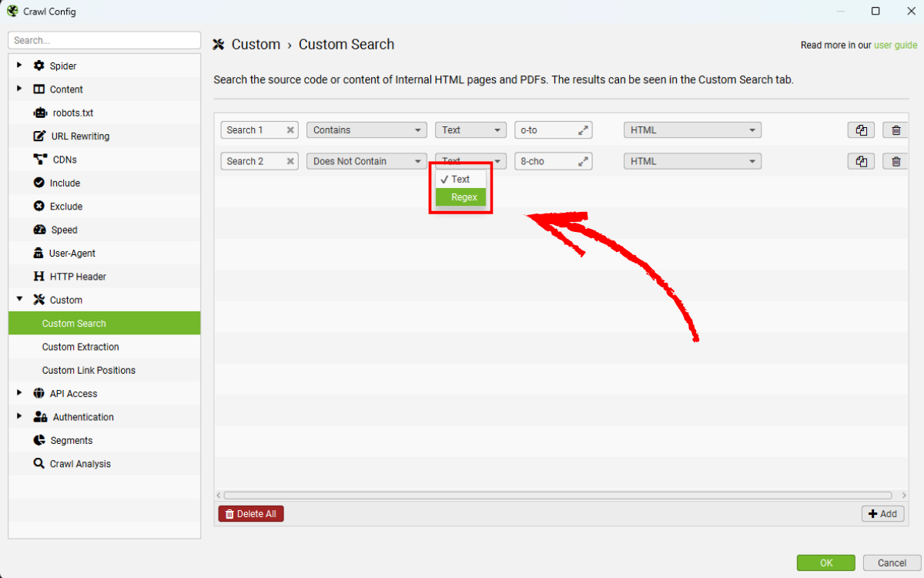The height and width of the screenshot is (578, 924).
Task: Focus the settings Search box
Action: [x=104, y=40]
